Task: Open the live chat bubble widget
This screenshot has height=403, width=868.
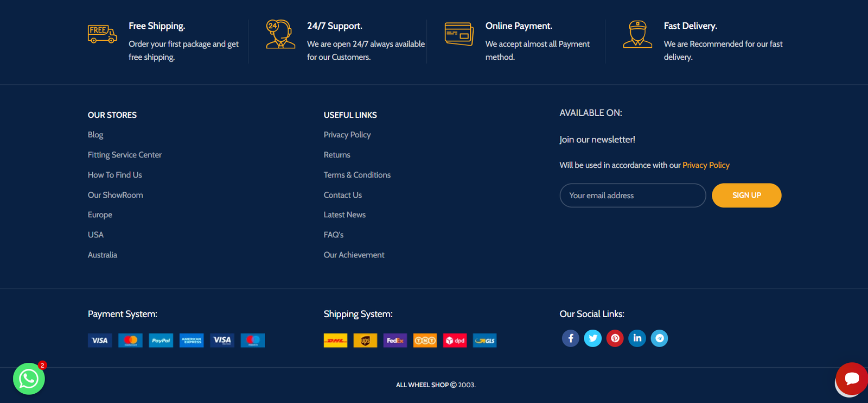Action: (851, 378)
